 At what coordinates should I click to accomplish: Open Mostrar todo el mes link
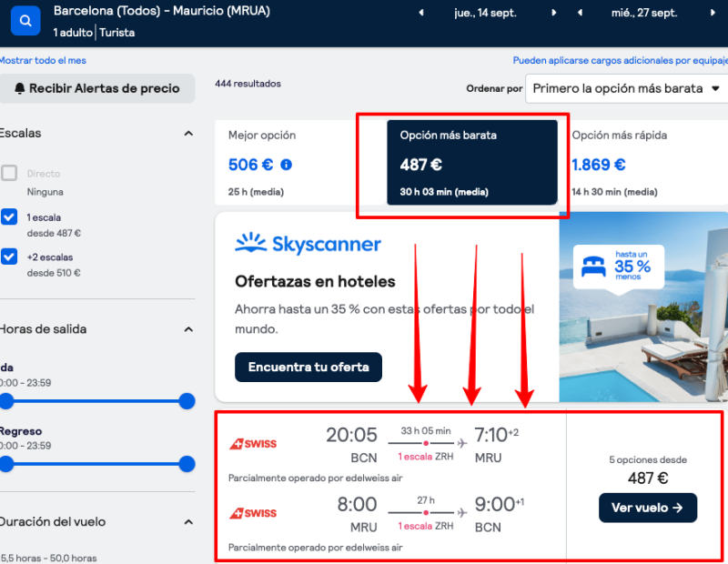click(x=43, y=60)
